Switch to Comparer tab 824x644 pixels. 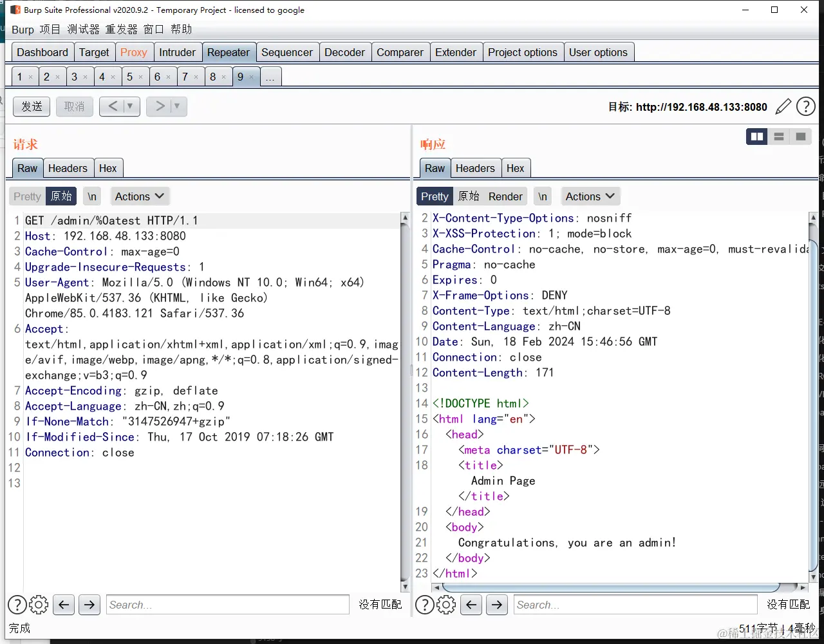[400, 52]
